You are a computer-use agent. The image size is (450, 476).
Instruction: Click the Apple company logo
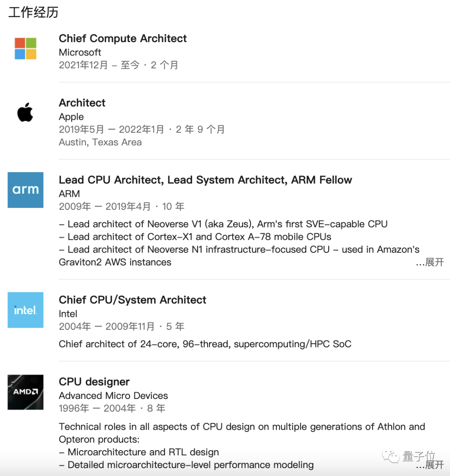(x=25, y=113)
